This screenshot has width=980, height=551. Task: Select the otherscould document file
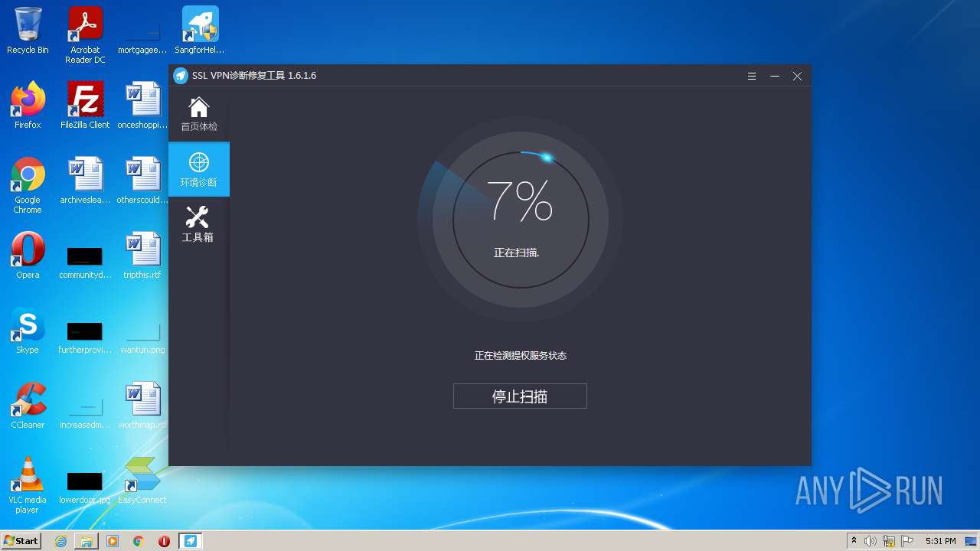(142, 181)
